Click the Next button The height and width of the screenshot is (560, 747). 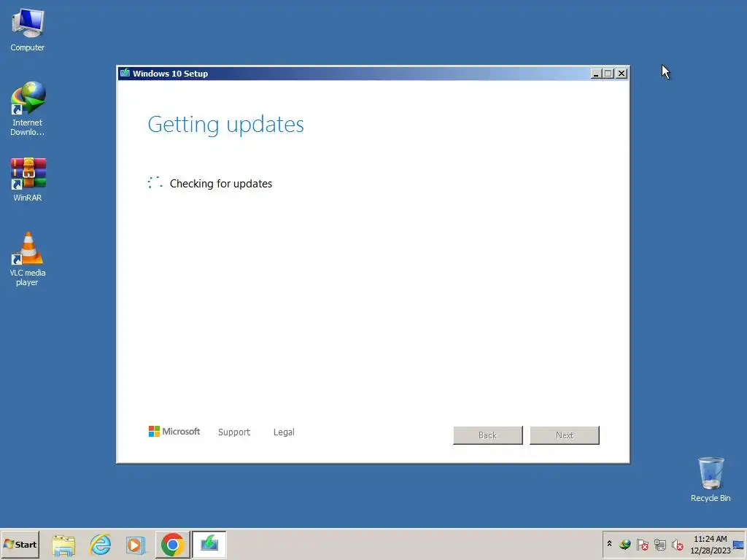565,435
